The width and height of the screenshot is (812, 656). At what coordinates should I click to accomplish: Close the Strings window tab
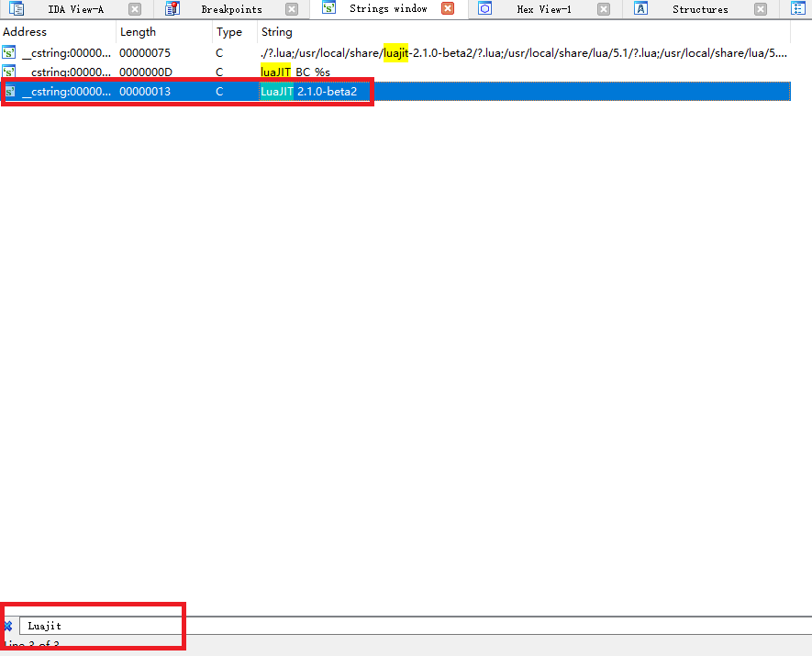[x=448, y=9]
